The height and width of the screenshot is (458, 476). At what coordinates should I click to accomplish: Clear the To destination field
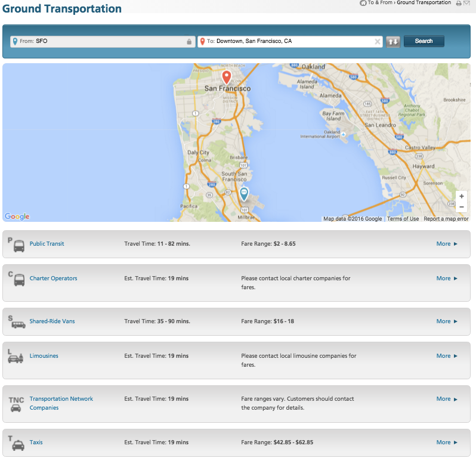(x=378, y=42)
